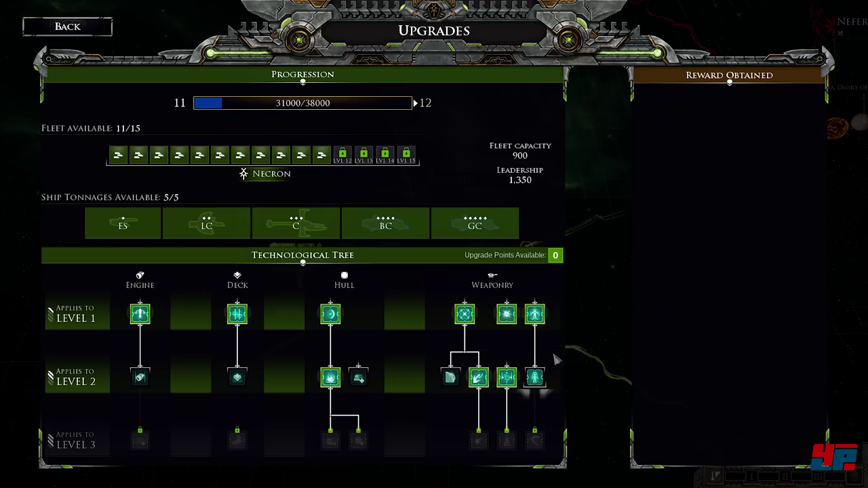Select the Engine Level 2 upgrade icon

[140, 377]
